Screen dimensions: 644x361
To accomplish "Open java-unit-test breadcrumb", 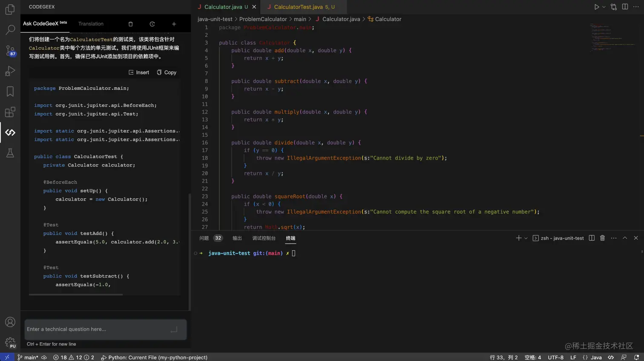I will pos(215,19).
